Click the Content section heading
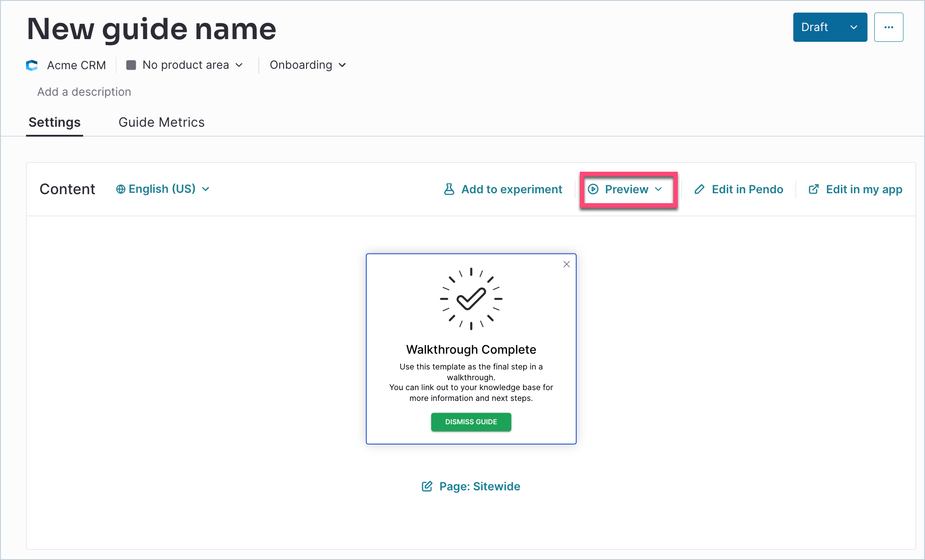Viewport: 925px width, 560px height. point(67,189)
